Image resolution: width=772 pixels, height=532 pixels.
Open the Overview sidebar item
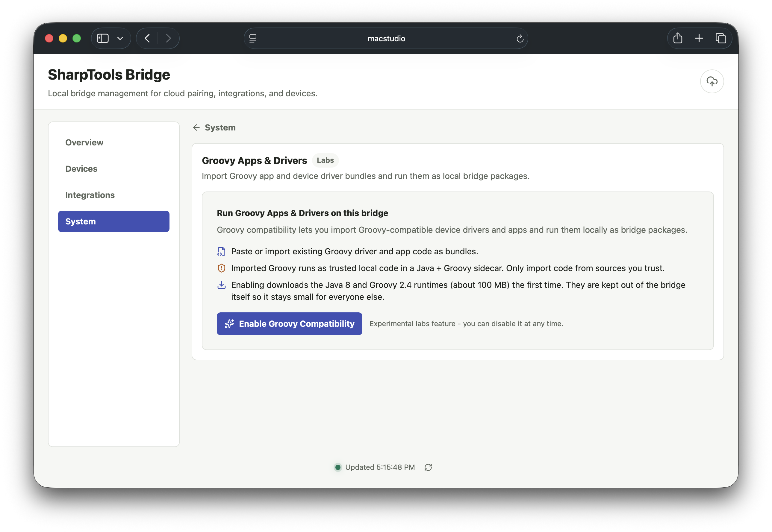point(114,142)
